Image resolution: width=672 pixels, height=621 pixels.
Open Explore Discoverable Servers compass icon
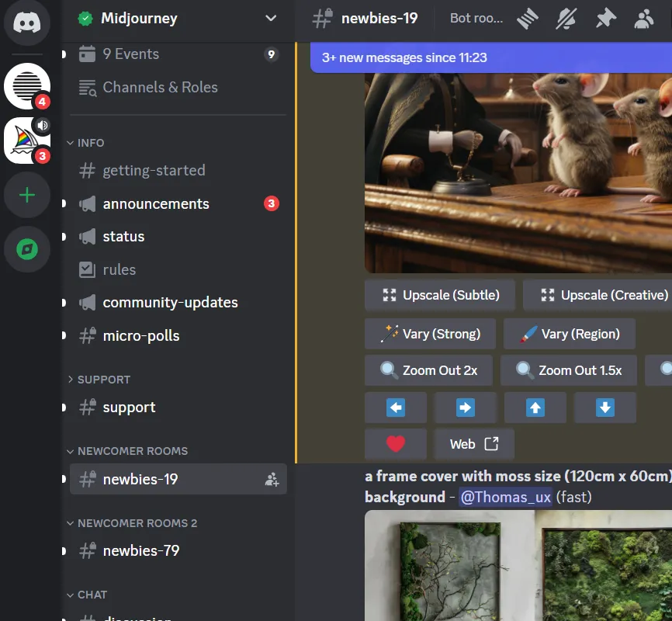pos(27,249)
